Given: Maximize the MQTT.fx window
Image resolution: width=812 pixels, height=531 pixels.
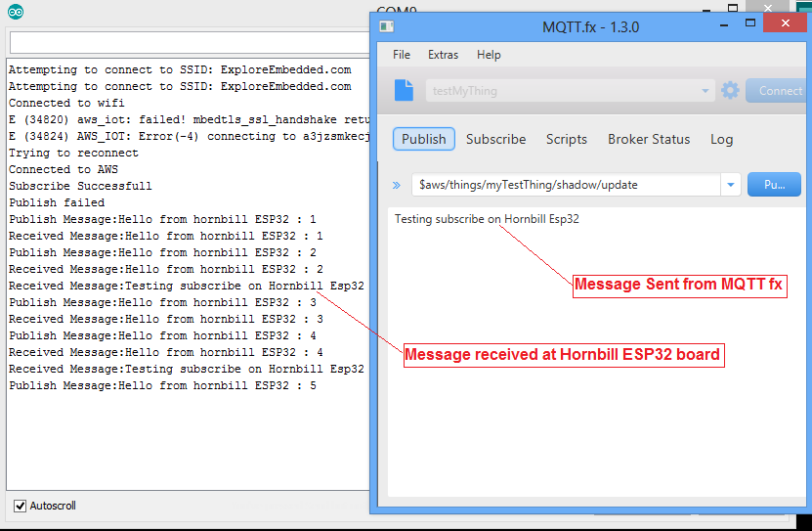Looking at the screenshot, I should click(x=750, y=22).
